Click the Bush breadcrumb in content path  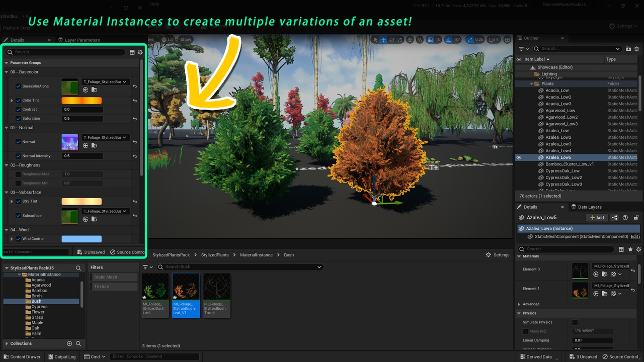tap(289, 255)
